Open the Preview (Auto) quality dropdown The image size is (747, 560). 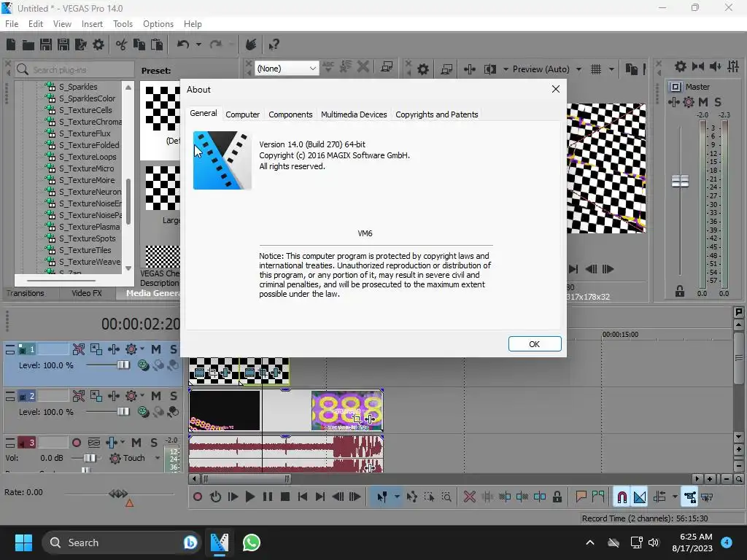tap(578, 69)
